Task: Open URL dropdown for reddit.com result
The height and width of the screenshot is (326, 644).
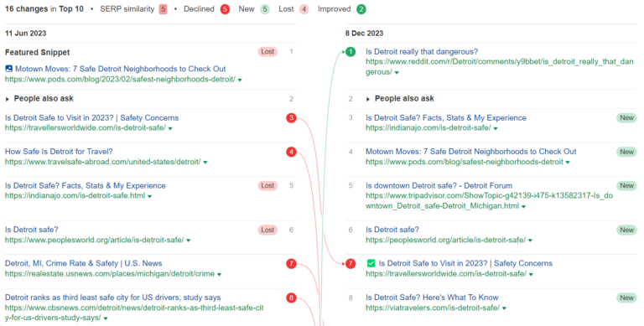Action: 397,72
